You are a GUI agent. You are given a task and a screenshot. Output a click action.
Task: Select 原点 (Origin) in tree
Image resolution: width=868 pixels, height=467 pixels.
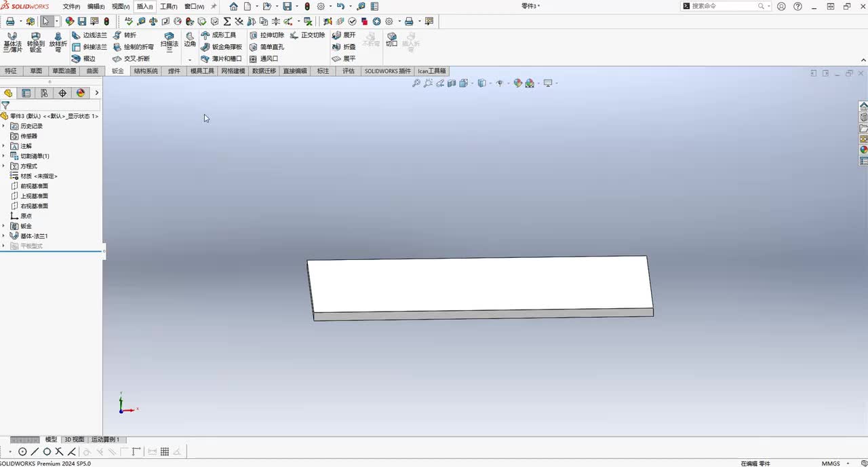(21, 216)
